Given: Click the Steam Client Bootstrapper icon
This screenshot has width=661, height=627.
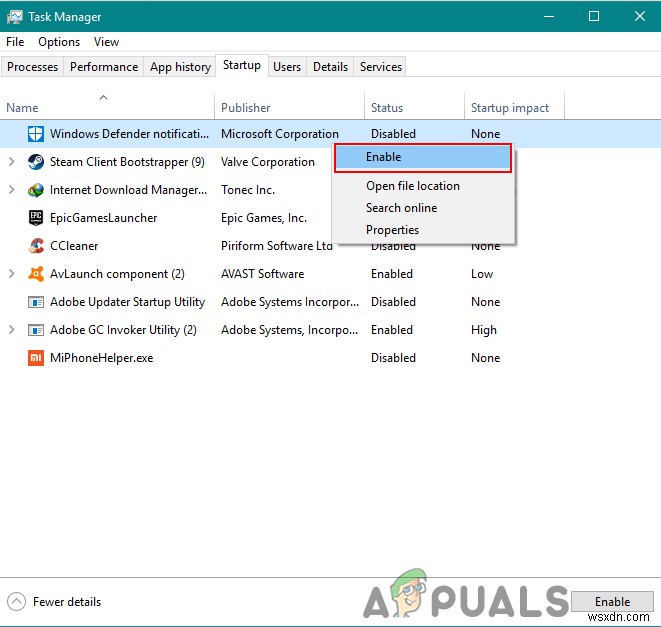Looking at the screenshot, I should pos(36,162).
